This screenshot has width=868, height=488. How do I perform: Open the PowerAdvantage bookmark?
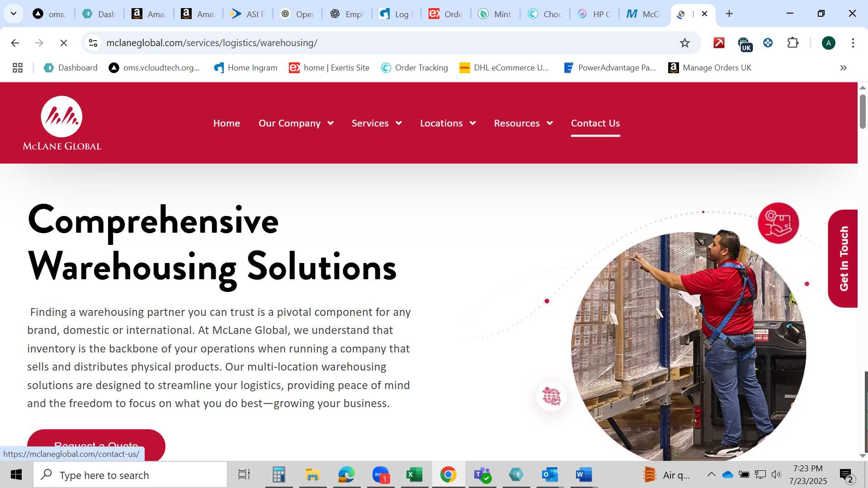(x=610, y=68)
